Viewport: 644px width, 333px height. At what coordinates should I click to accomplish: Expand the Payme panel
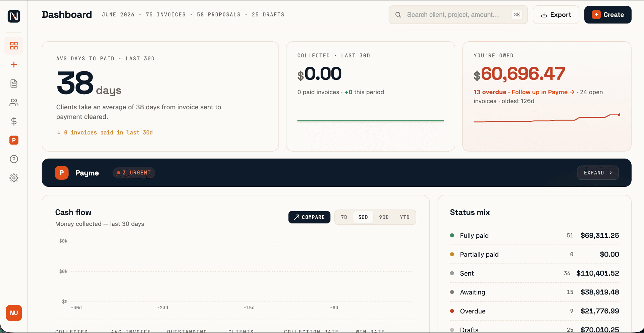pyautogui.click(x=598, y=173)
